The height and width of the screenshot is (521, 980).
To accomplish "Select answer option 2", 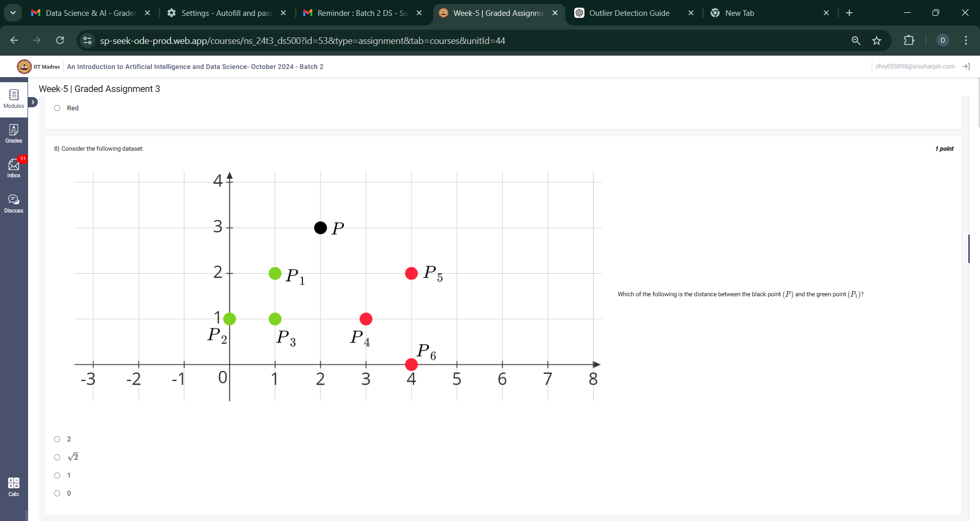I will [57, 439].
